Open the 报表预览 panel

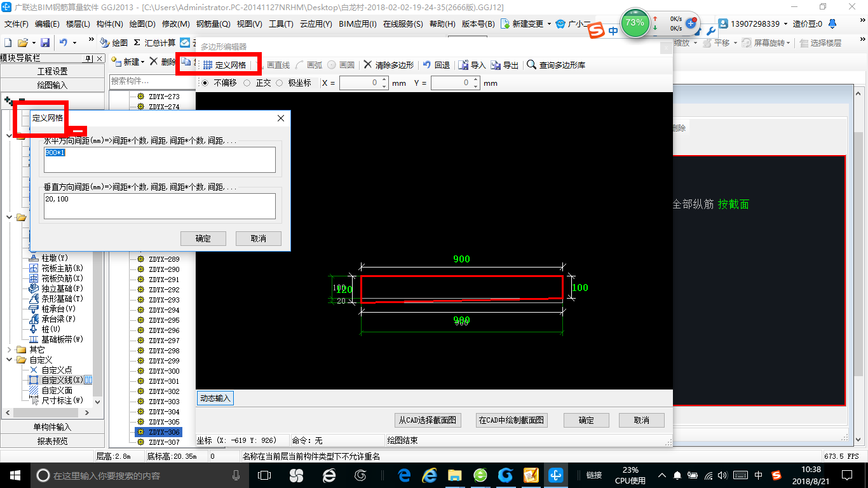pyautogui.click(x=52, y=440)
